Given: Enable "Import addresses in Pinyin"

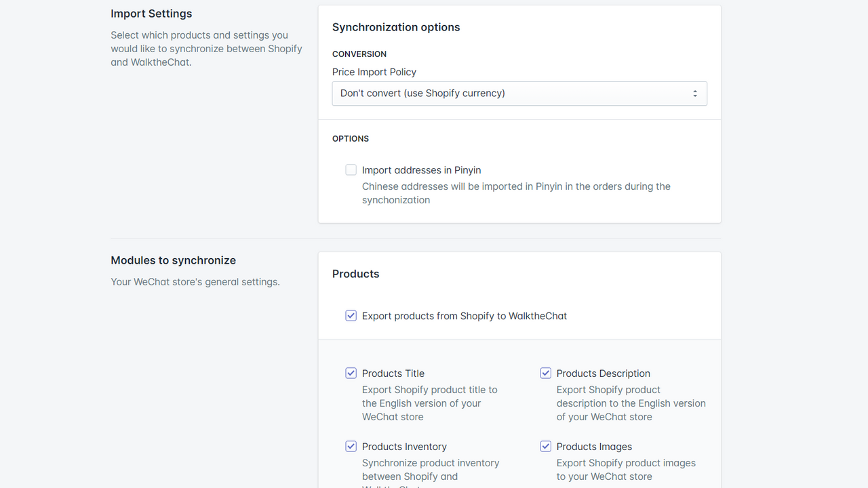Looking at the screenshot, I should pyautogui.click(x=351, y=169).
